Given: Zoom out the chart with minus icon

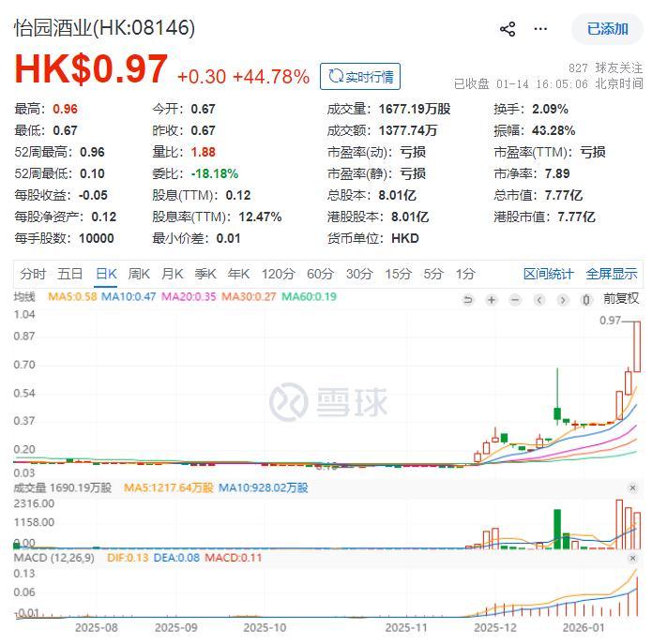Looking at the screenshot, I should coord(515,300).
